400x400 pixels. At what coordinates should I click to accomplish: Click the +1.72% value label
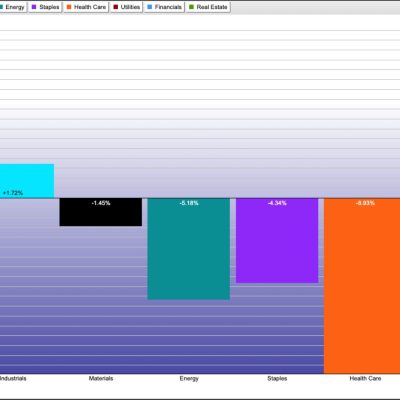coord(13,193)
